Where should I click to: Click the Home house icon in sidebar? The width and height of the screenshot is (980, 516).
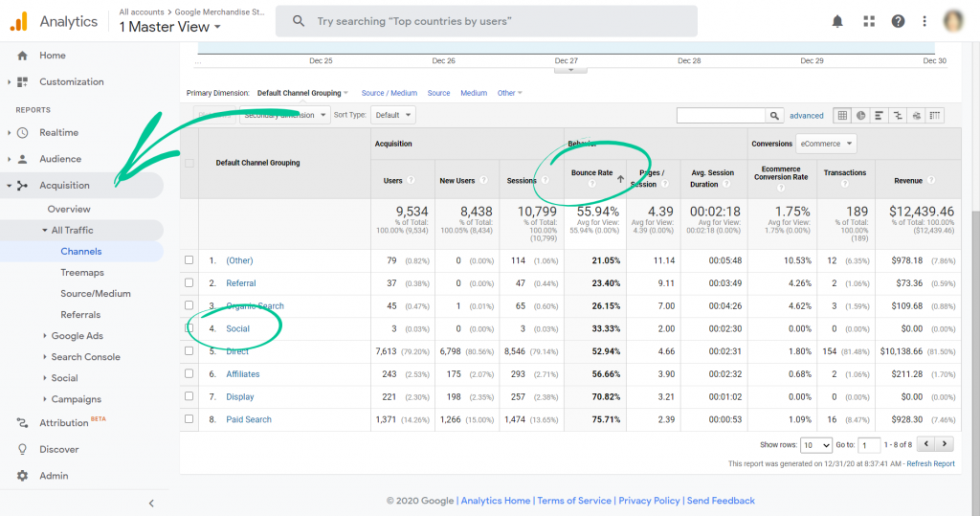[23, 56]
